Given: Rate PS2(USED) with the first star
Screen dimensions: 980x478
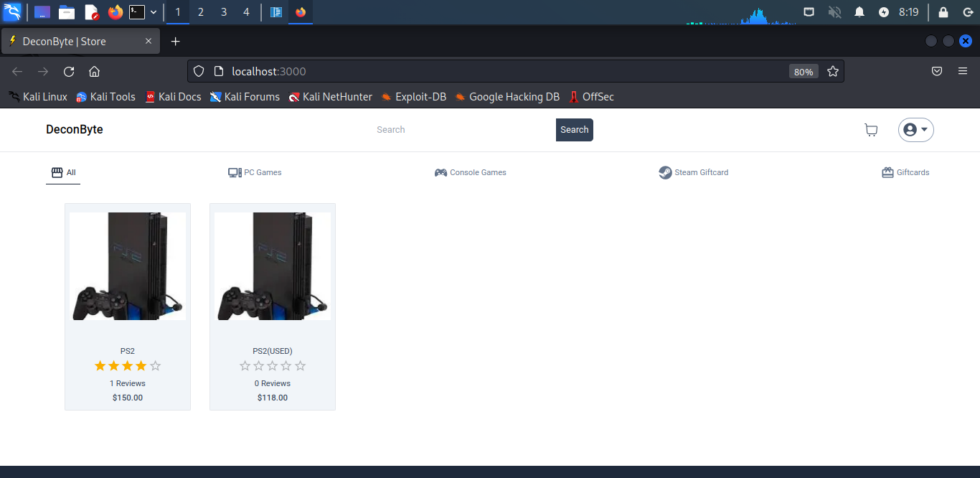Looking at the screenshot, I should click(x=245, y=365).
